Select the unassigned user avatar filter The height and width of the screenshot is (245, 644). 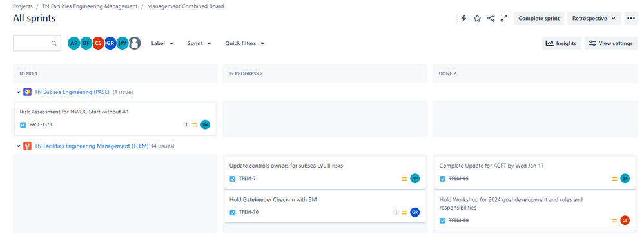click(135, 43)
